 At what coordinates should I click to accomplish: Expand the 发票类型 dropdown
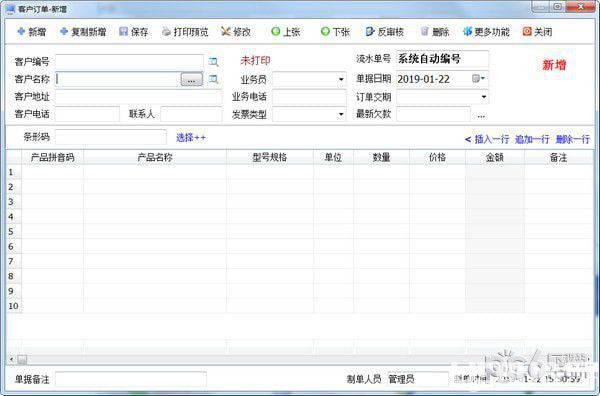[341, 114]
